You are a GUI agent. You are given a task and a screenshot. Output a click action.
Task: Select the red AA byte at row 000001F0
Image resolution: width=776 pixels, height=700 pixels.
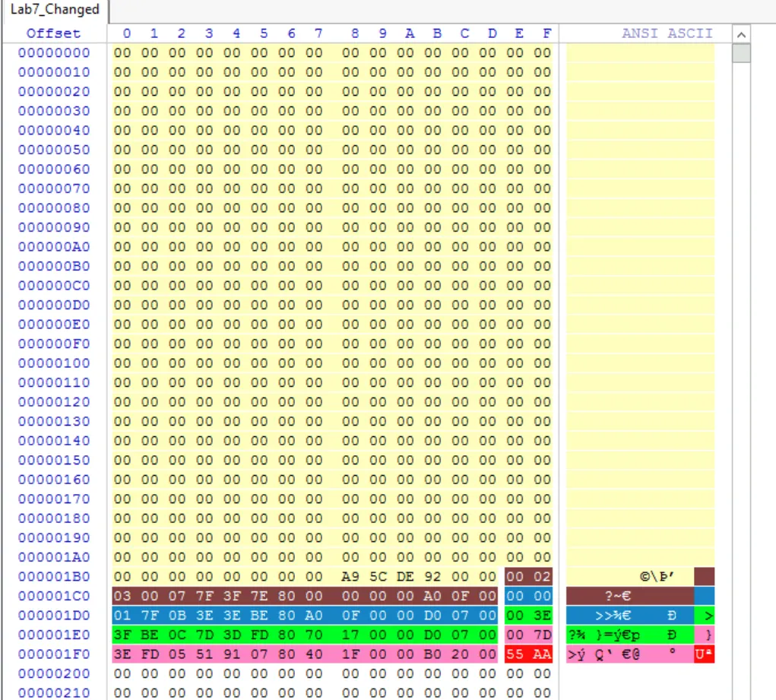coord(542,654)
